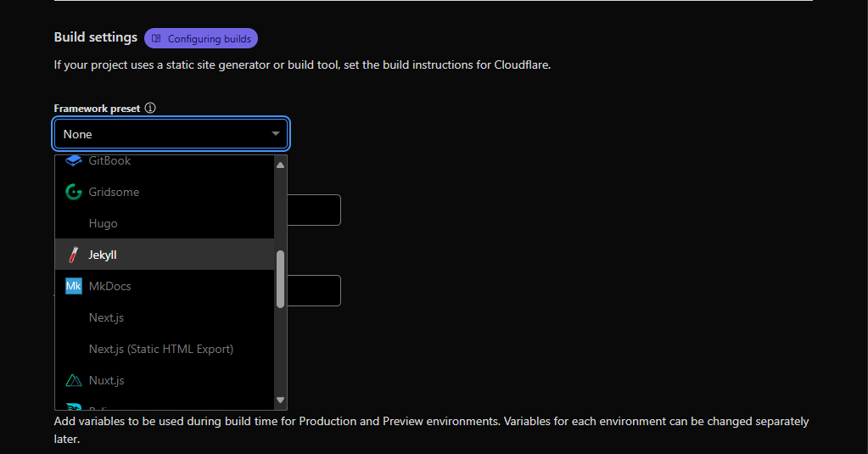Click the info icon beside Framework preset
The width and height of the screenshot is (868, 454).
(150, 109)
